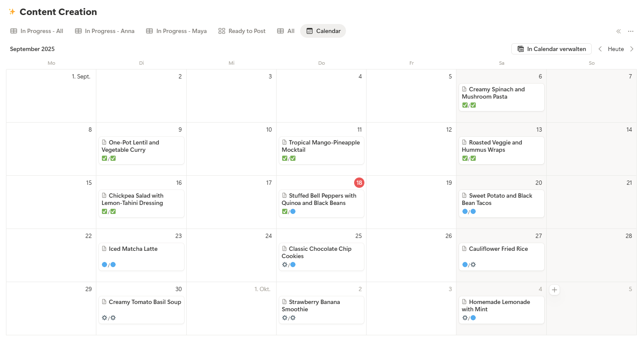Click the plus icon on October 4
Image resolution: width=644 pixels, height=343 pixels.
point(555,290)
